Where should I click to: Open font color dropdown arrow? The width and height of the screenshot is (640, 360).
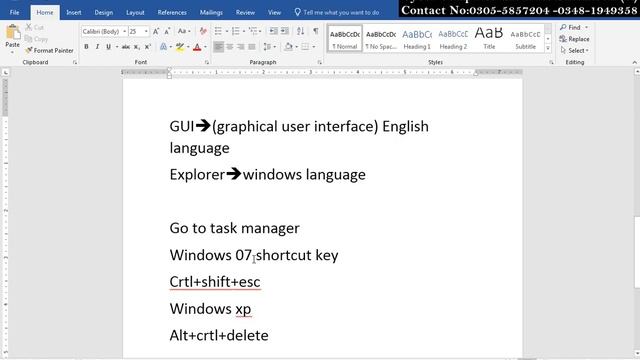click(x=205, y=47)
